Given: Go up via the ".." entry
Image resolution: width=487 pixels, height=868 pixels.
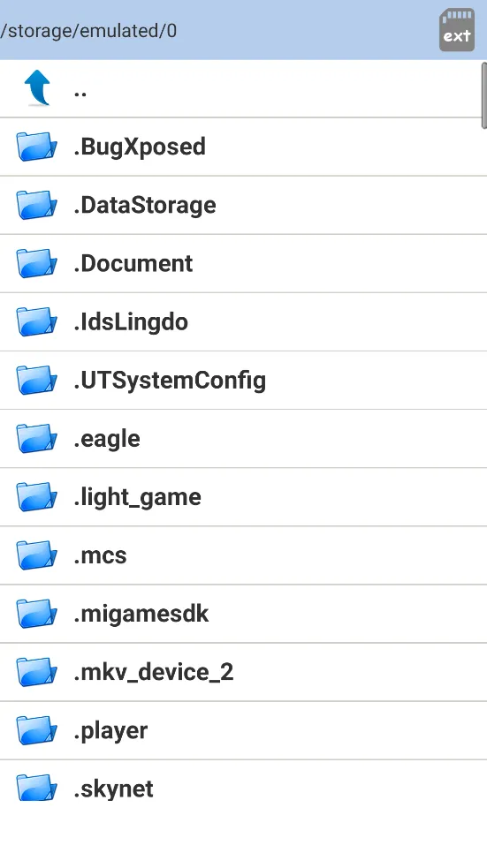Looking at the screenshot, I should (x=243, y=88).
